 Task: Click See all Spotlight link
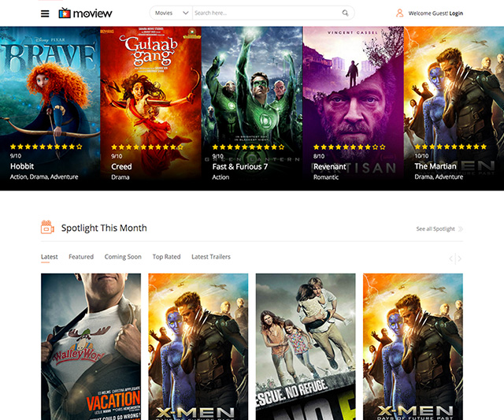tap(435, 229)
